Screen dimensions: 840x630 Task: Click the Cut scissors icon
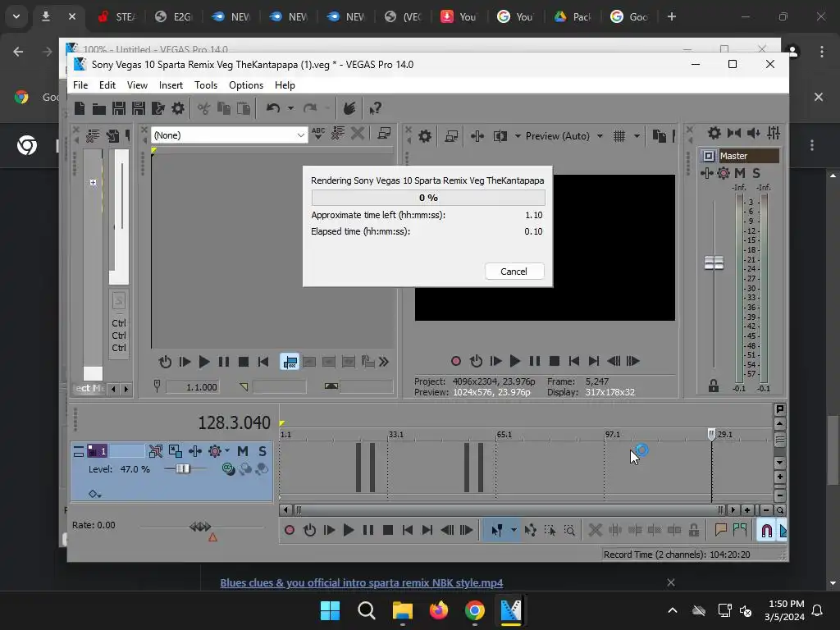(203, 108)
